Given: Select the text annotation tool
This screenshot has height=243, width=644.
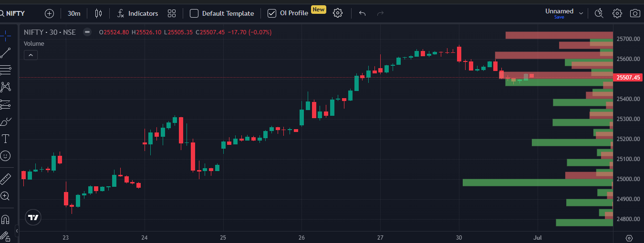Looking at the screenshot, I should (6, 139).
